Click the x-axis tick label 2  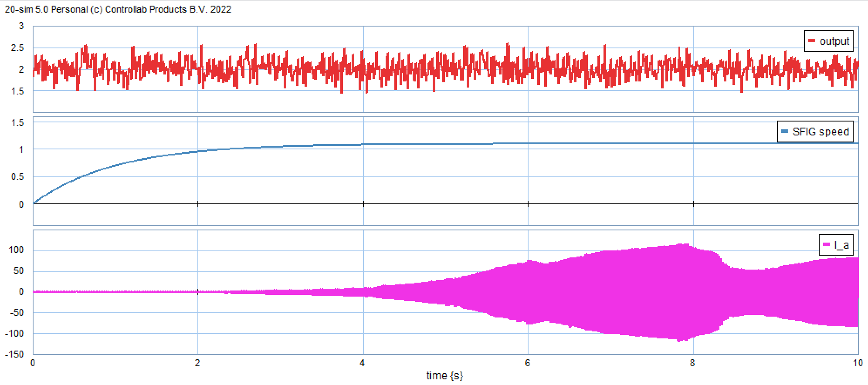point(197,363)
